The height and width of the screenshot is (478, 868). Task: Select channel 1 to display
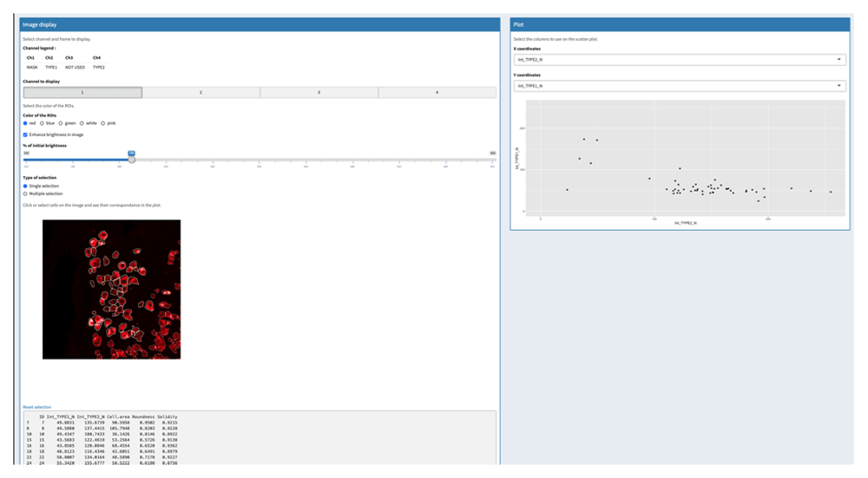pyautogui.click(x=82, y=92)
